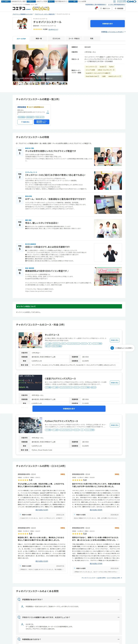Open the 全14件の口コミ rating link
The image size is (138, 644).
53,29
